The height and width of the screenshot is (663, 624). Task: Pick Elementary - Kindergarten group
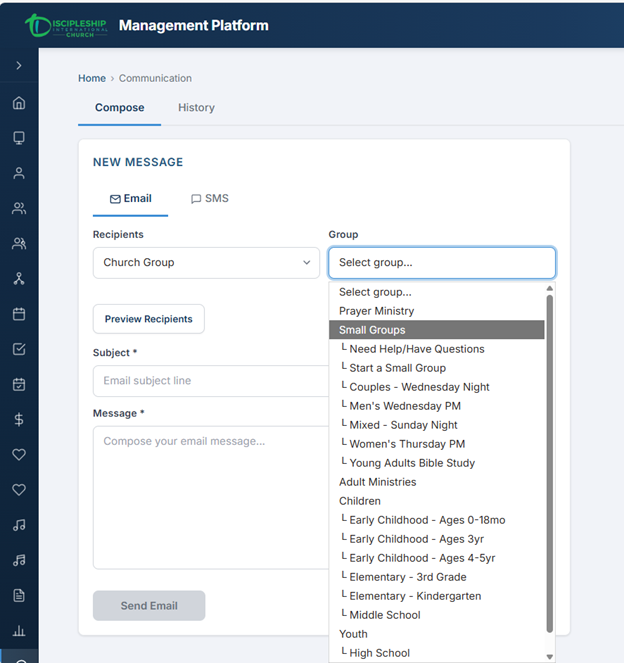[437, 596]
